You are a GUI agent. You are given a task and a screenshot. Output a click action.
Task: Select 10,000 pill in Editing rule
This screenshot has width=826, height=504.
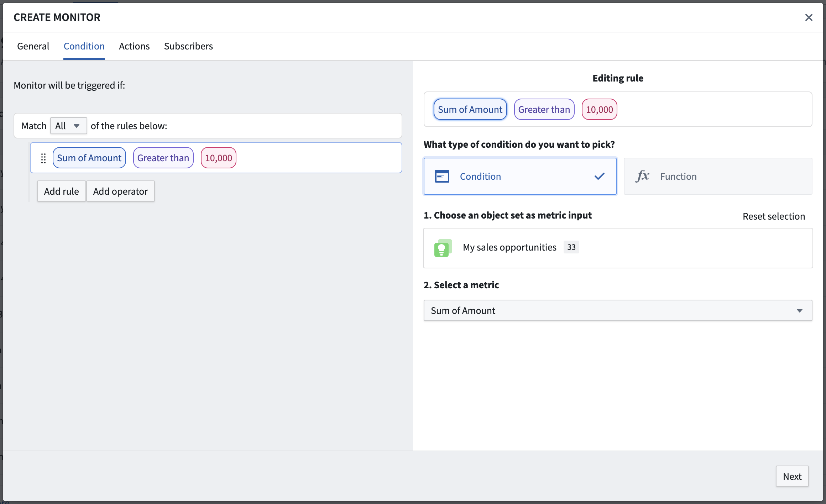pyautogui.click(x=600, y=109)
